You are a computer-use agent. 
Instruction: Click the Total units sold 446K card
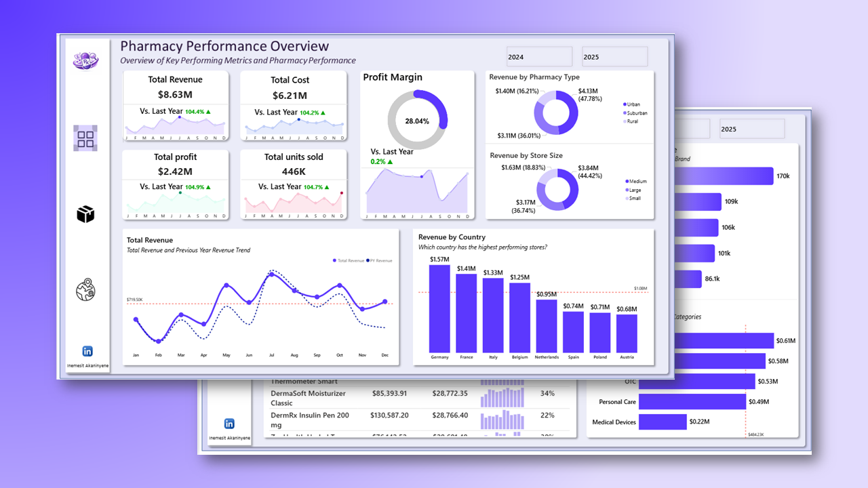[x=294, y=184]
